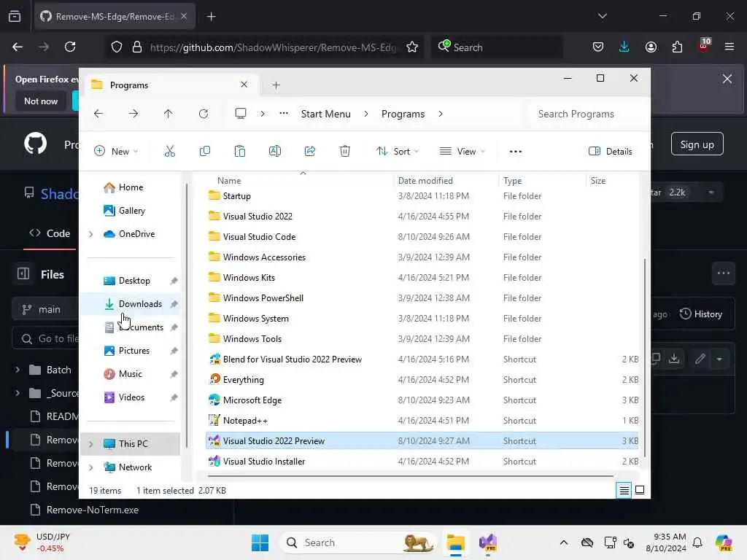Click the Explorer horizontal scrollbar

click(x=411, y=475)
